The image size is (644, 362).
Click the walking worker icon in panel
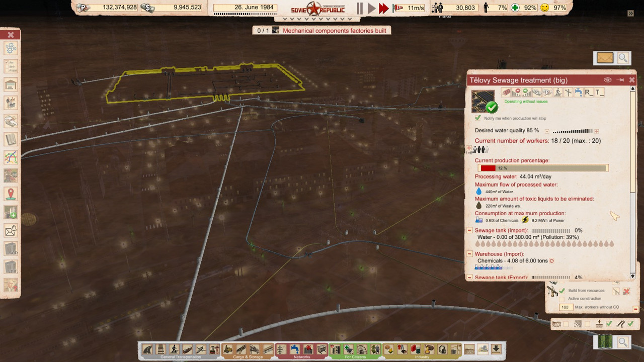557,92
